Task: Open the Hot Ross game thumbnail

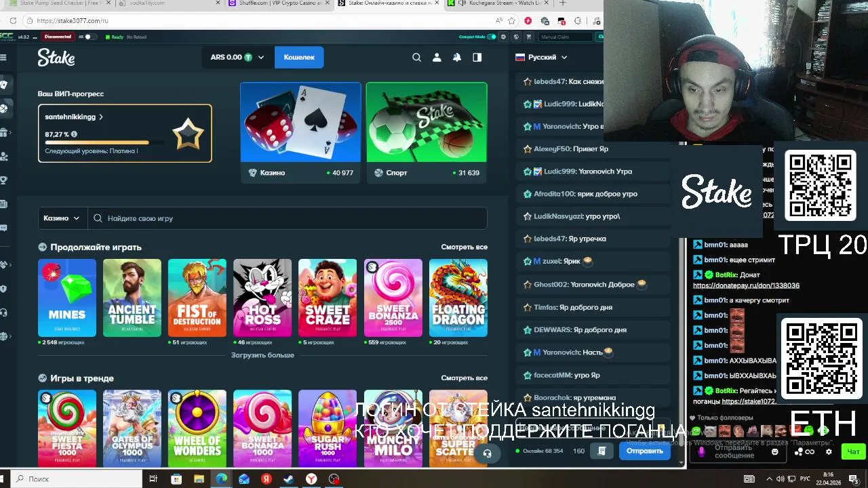Action: pos(262,298)
